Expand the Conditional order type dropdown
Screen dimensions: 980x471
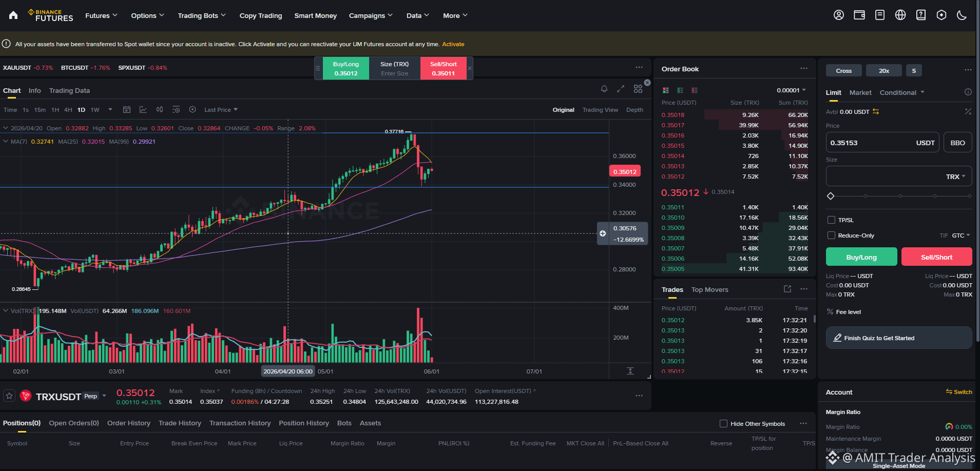pyautogui.click(x=902, y=93)
